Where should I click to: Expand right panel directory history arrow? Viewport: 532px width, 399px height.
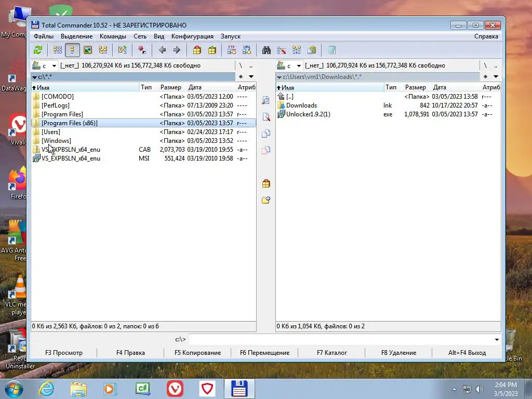(x=496, y=77)
